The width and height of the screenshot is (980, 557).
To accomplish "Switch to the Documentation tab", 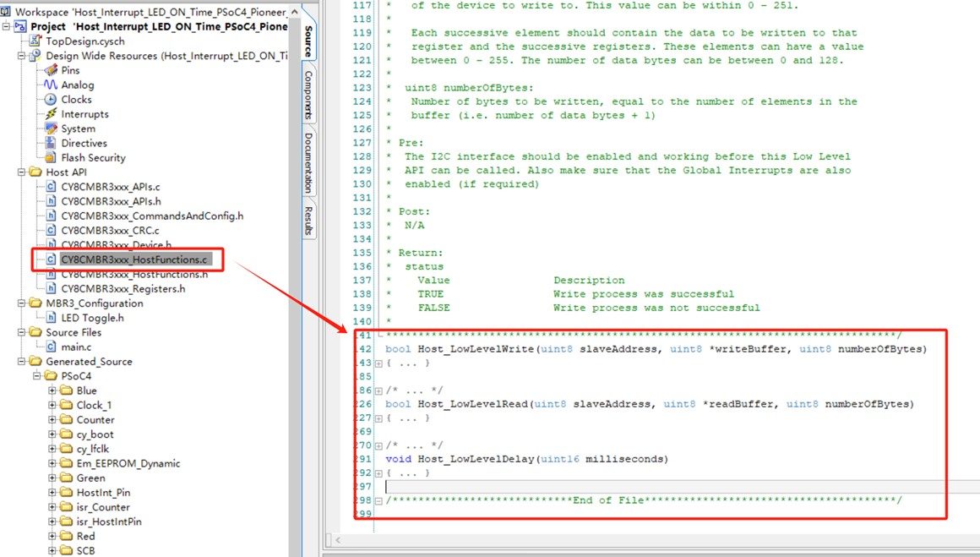I will click(308, 162).
